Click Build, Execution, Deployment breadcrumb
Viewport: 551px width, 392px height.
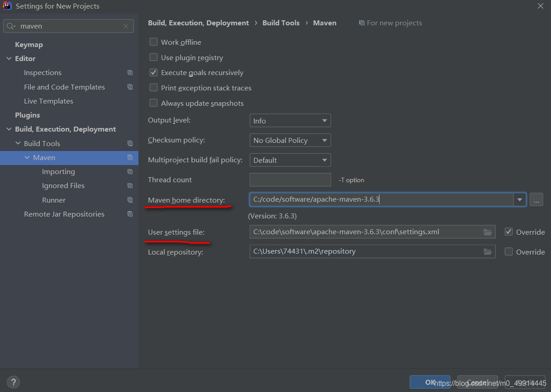(x=199, y=23)
